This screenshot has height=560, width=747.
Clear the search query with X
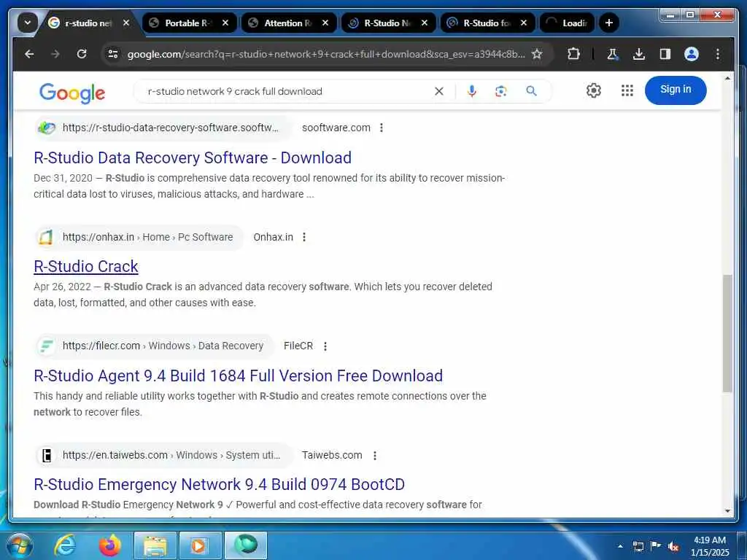pos(438,91)
